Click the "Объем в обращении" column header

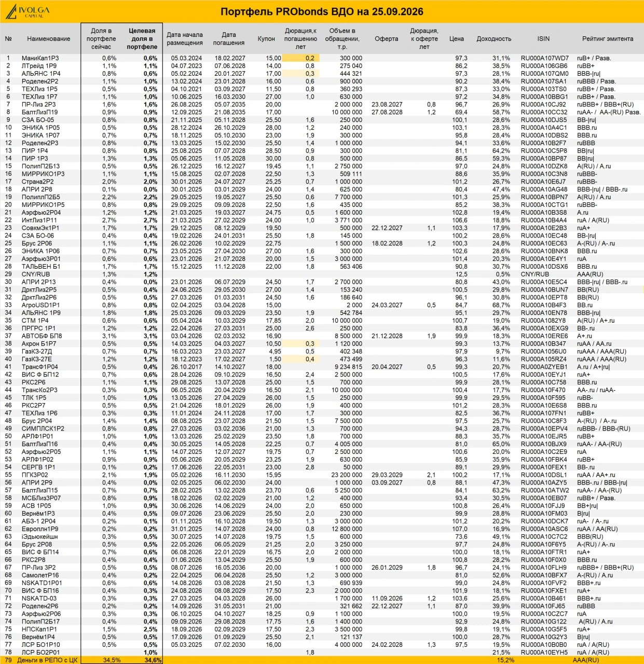[342, 39]
